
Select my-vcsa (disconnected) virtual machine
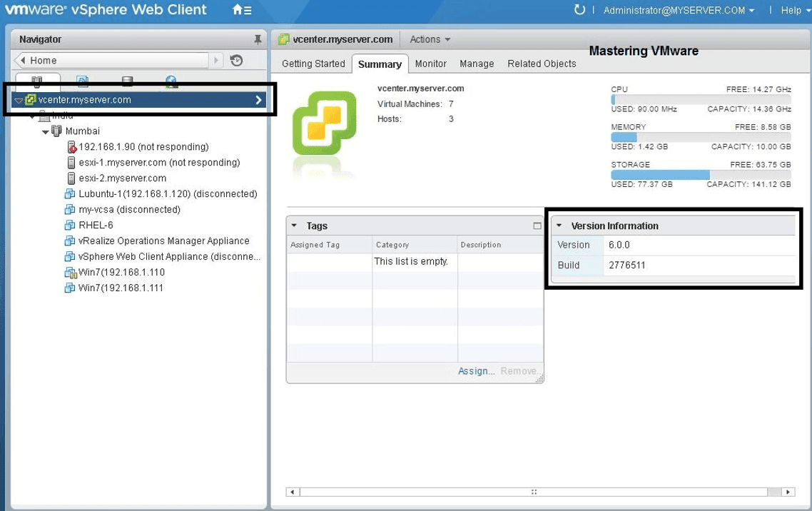point(129,209)
